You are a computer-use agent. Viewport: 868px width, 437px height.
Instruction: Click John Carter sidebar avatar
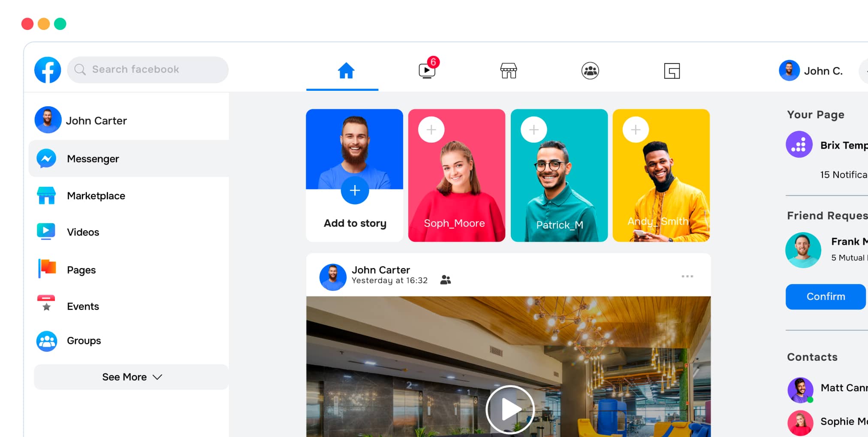click(x=48, y=120)
